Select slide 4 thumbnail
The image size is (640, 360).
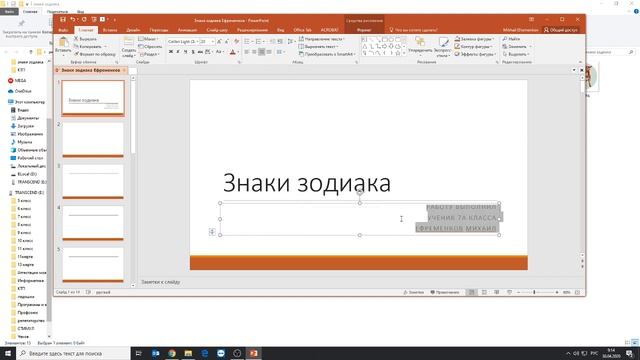click(93, 223)
